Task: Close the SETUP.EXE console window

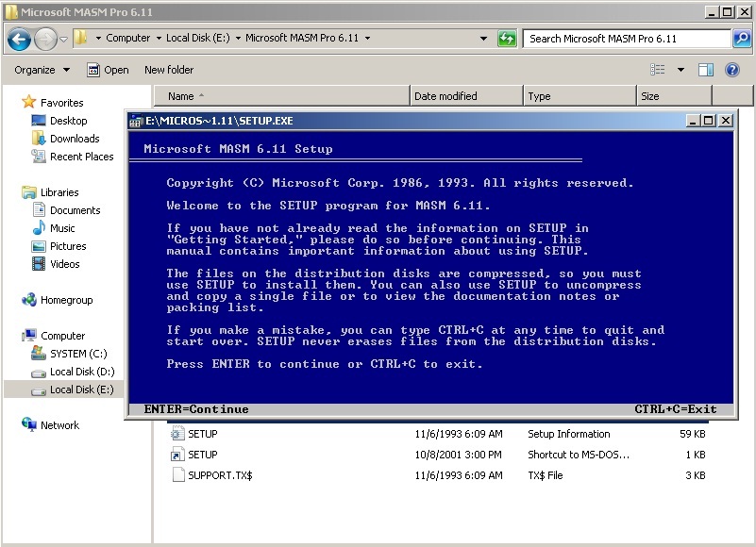Action: point(726,121)
